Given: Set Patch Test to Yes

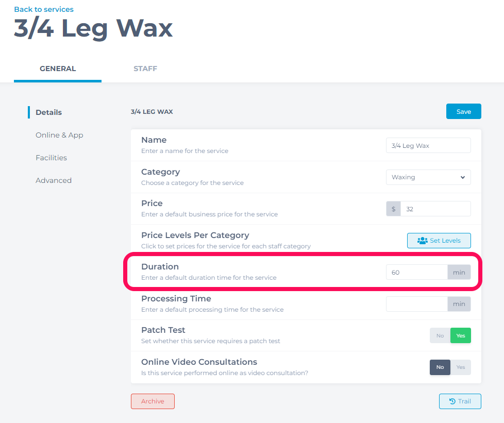Looking at the screenshot, I should tap(461, 335).
